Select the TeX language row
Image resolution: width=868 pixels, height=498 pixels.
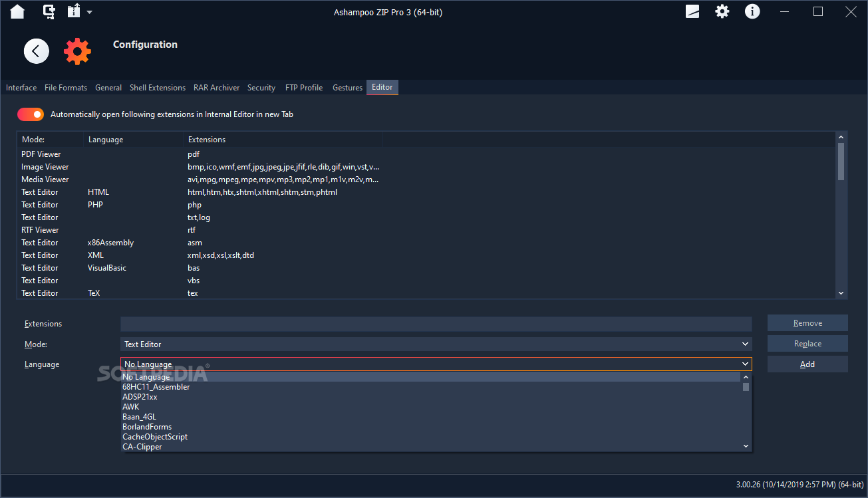(x=426, y=293)
